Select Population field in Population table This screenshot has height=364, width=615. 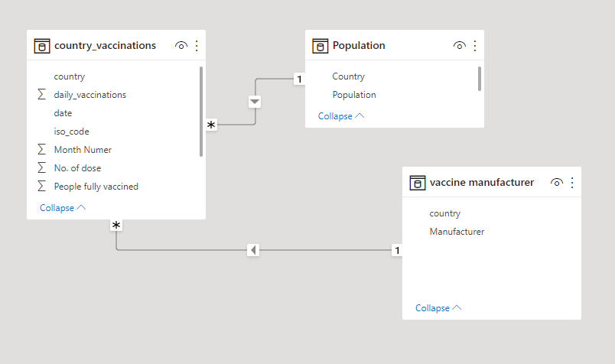354,95
